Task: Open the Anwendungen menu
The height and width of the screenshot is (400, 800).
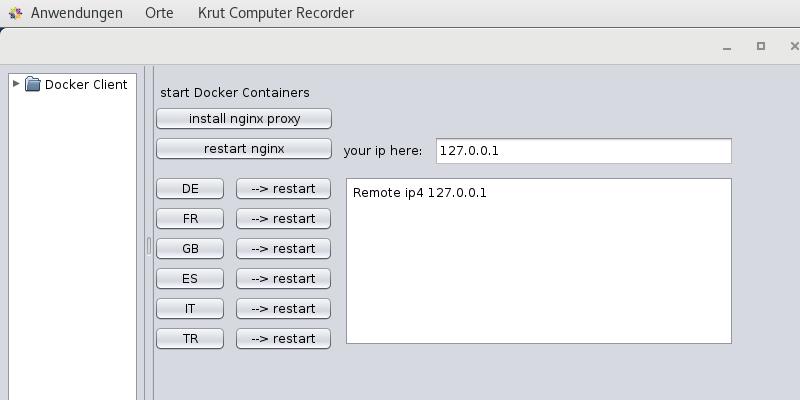Action: [76, 13]
